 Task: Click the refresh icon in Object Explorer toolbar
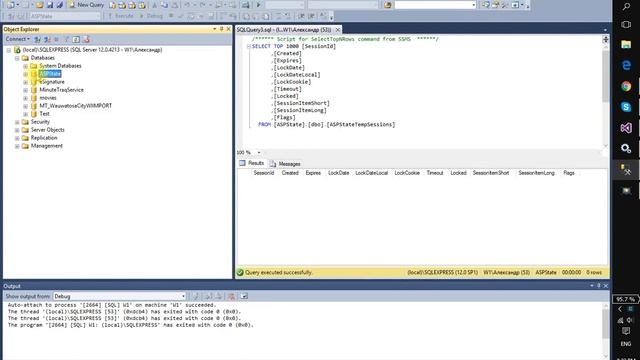coord(76,39)
